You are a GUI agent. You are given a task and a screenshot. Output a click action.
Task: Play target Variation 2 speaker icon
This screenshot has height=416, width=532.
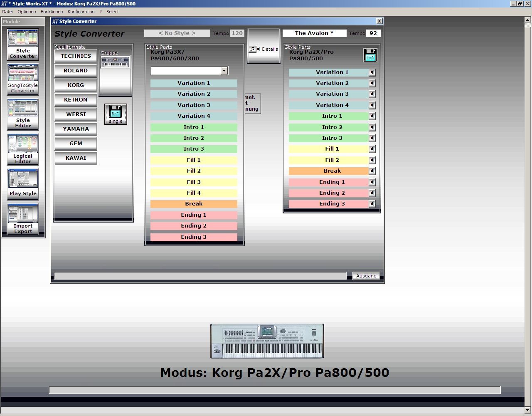(x=372, y=83)
